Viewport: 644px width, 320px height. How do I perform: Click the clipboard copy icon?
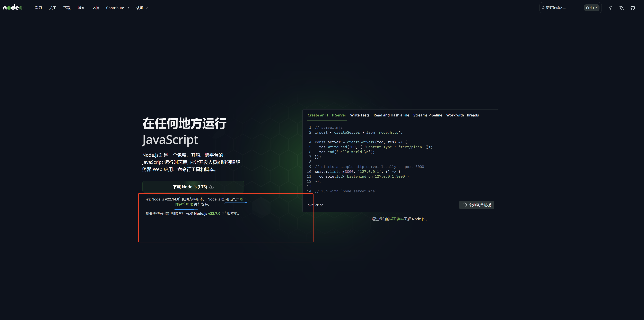click(x=465, y=205)
